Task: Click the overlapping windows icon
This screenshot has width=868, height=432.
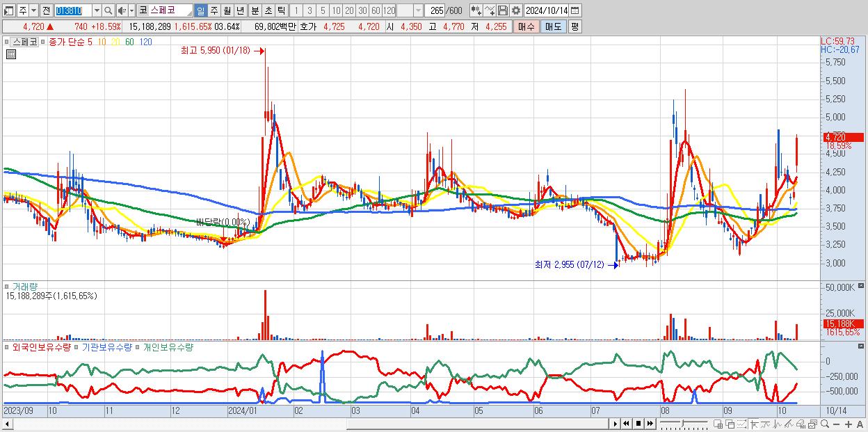Action: 730,424
